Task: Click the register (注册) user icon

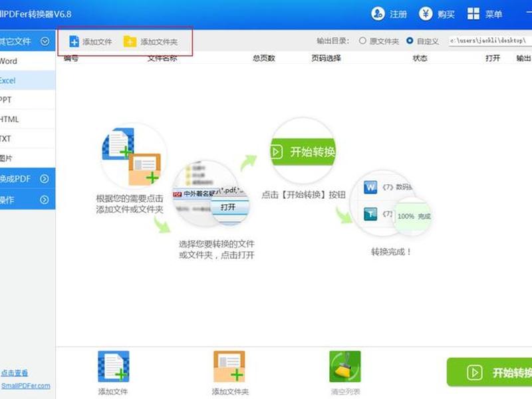Action: [x=378, y=14]
